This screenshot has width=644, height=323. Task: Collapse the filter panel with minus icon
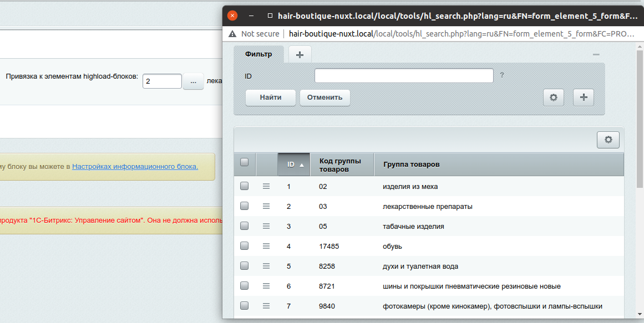[596, 54]
